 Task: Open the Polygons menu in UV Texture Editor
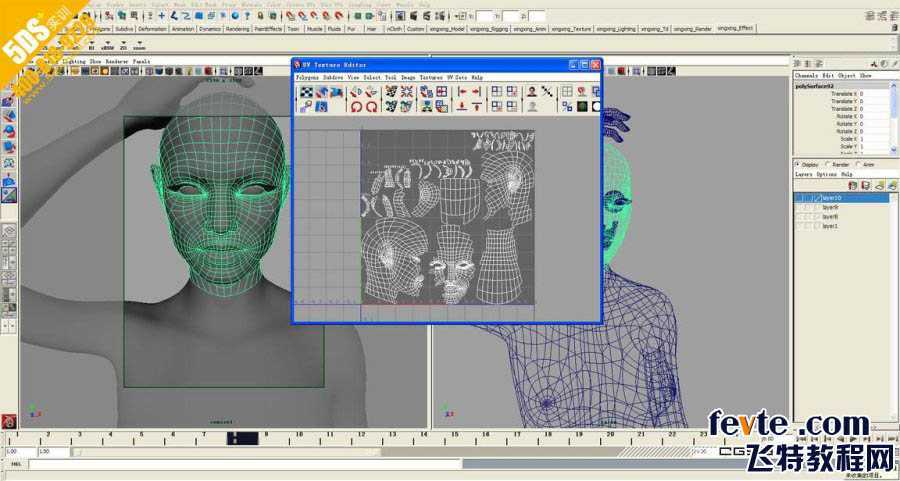[307, 77]
